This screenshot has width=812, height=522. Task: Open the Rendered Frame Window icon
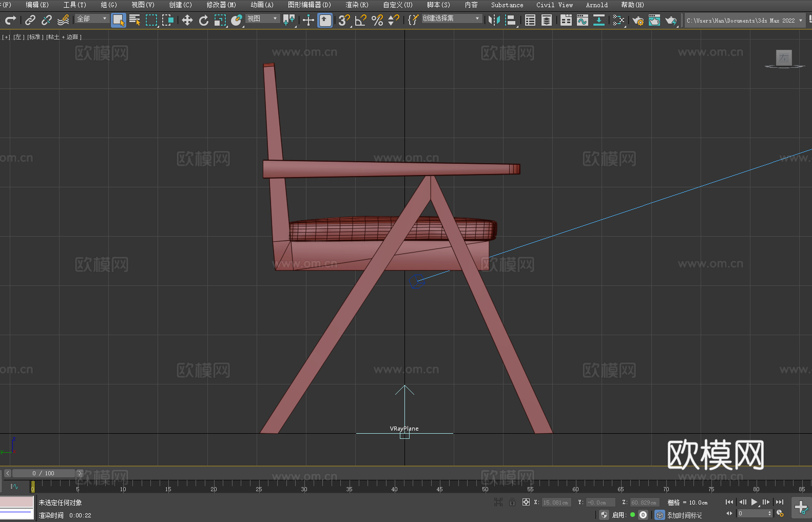tap(654, 20)
